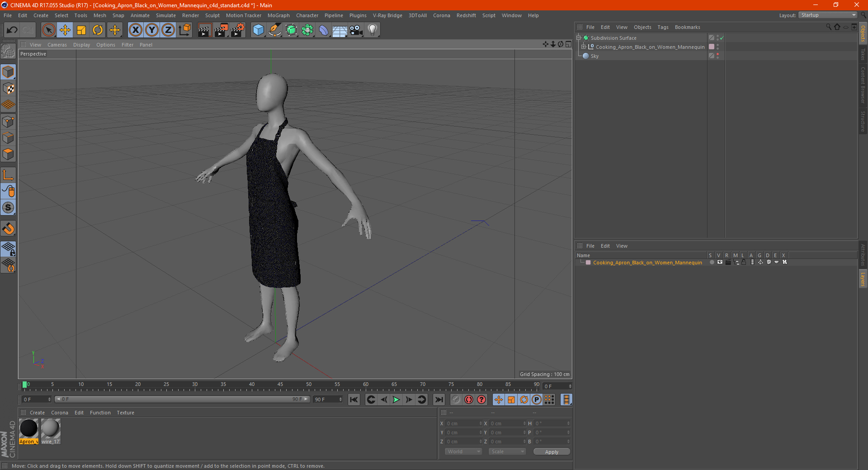The image size is (868, 470).
Task: Select the Sky object in Object Manager
Action: tap(594, 56)
